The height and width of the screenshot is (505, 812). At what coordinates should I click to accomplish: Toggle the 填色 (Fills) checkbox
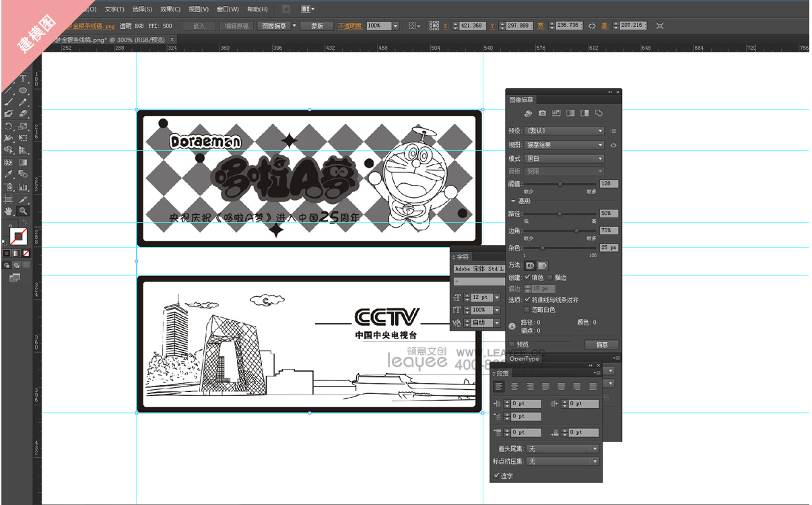(527, 277)
